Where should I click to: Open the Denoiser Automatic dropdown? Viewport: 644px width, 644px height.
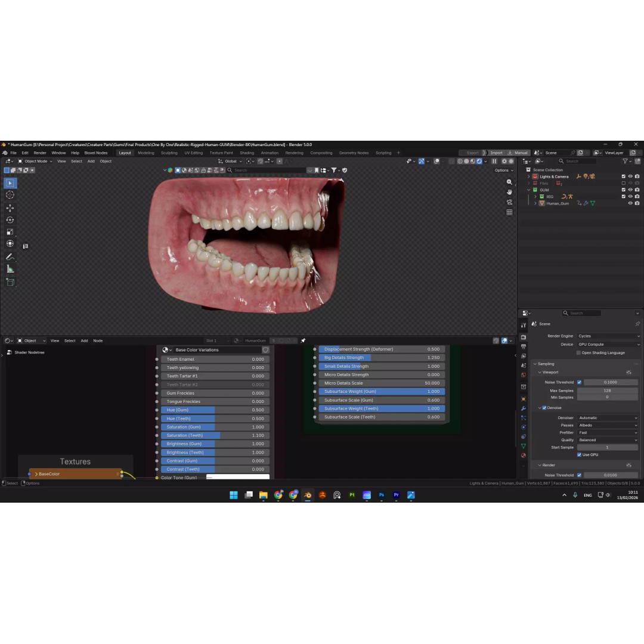(x=608, y=417)
